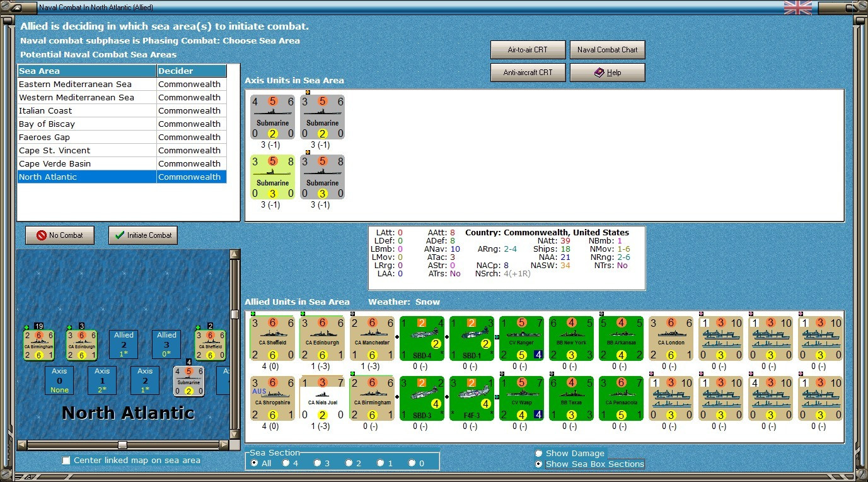The image size is (868, 482).
Task: Select the convoy counter marked 4 top-left
Action: pos(770,398)
